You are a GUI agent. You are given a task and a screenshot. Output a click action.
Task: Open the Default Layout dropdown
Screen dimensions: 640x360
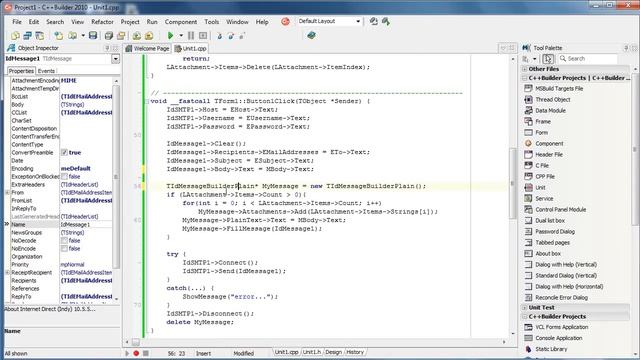358,21
